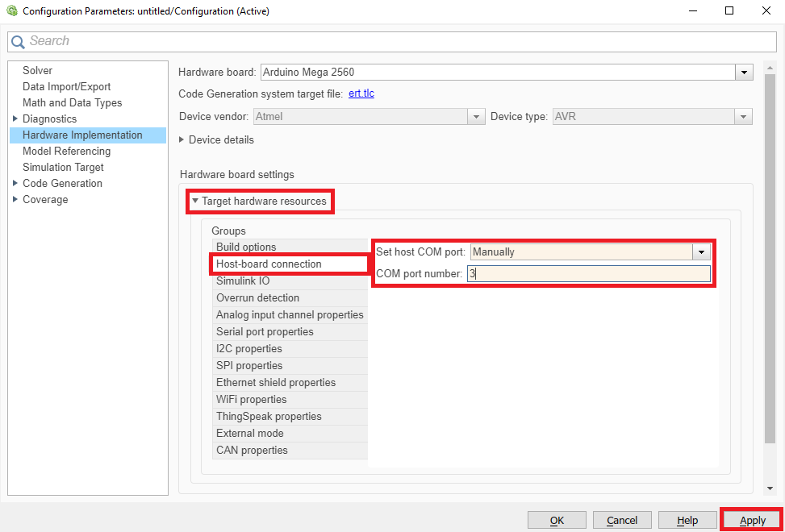Screen dimensions: 785x532
Task: Select Data Import/Export category
Action: 66,87
